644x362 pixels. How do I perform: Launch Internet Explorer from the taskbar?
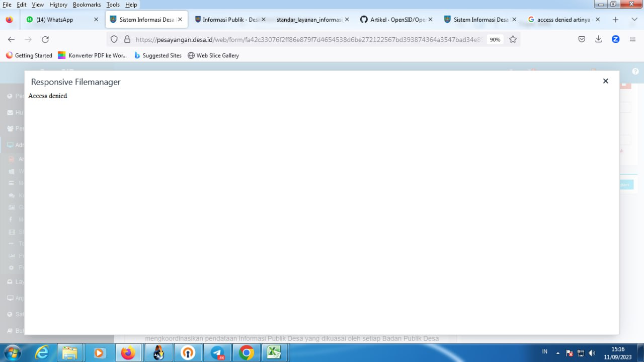(x=41, y=353)
